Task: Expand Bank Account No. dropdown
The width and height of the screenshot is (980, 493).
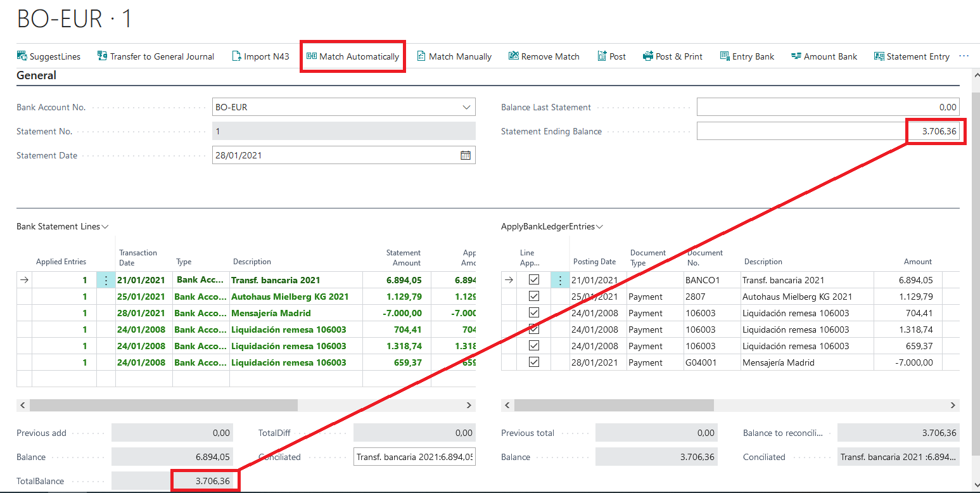Action: coord(467,107)
